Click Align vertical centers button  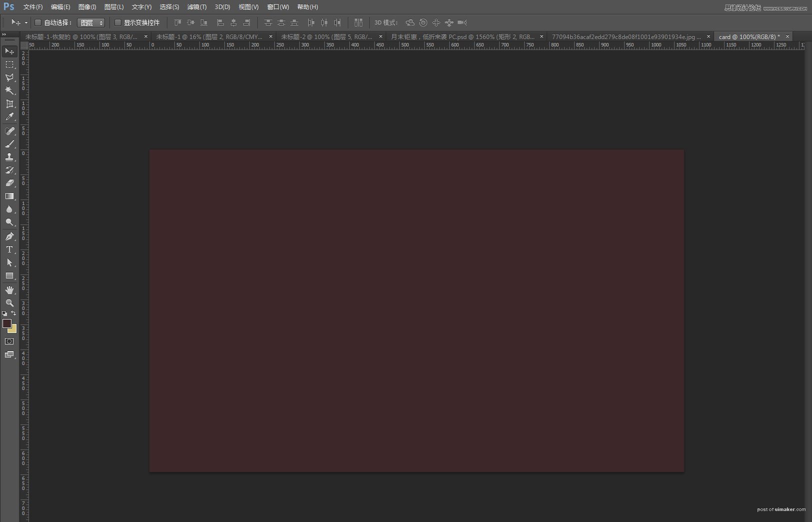point(190,22)
